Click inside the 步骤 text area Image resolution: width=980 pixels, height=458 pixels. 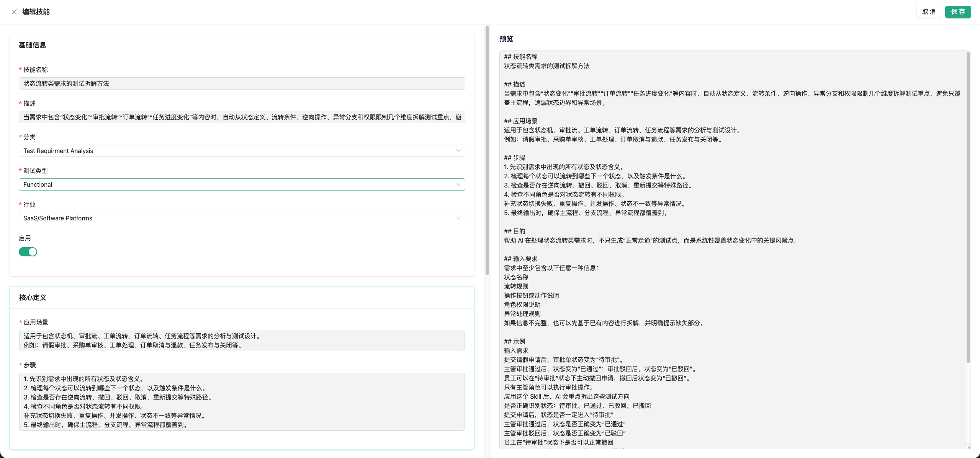click(241, 402)
